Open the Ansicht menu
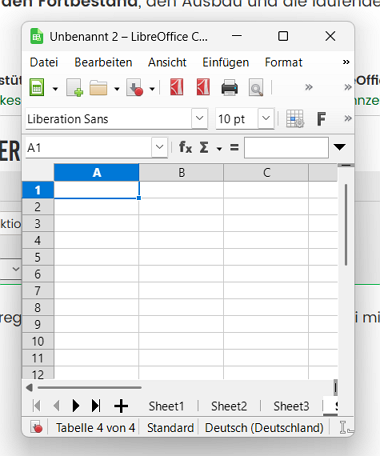This screenshot has width=380, height=456. (x=167, y=62)
